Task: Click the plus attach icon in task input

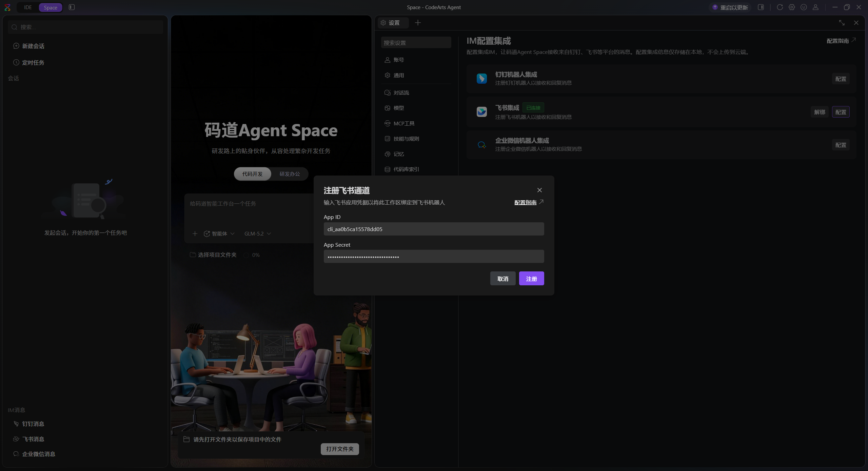Action: pyautogui.click(x=195, y=233)
